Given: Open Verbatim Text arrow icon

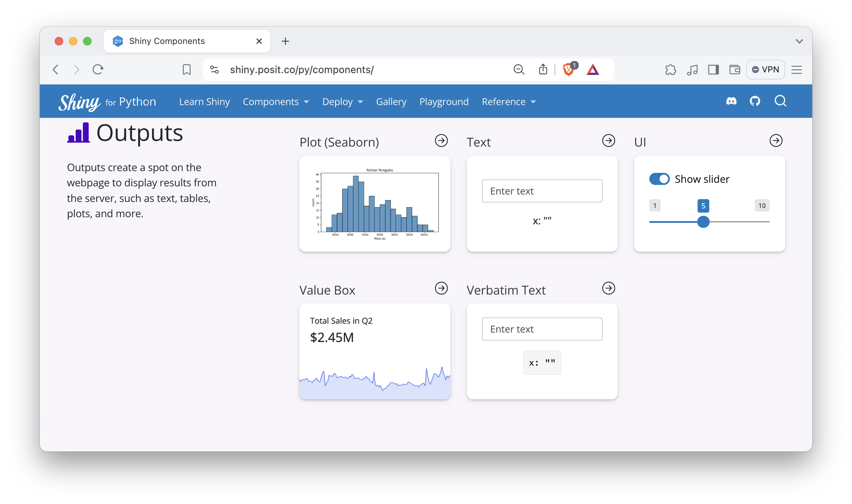Looking at the screenshot, I should click(608, 288).
